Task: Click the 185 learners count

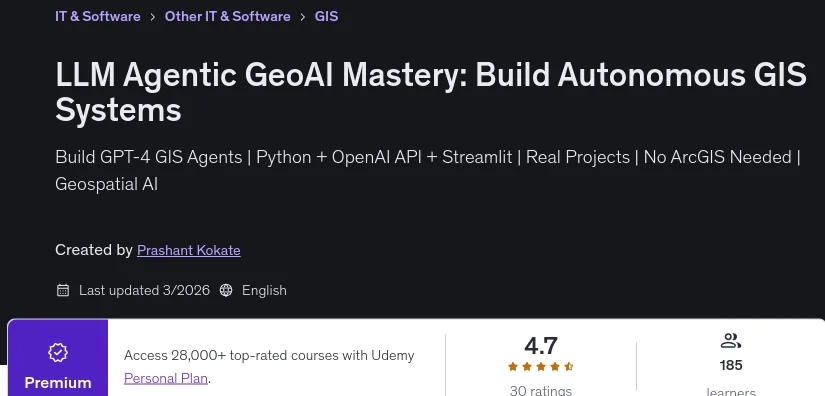Action: 731,365
